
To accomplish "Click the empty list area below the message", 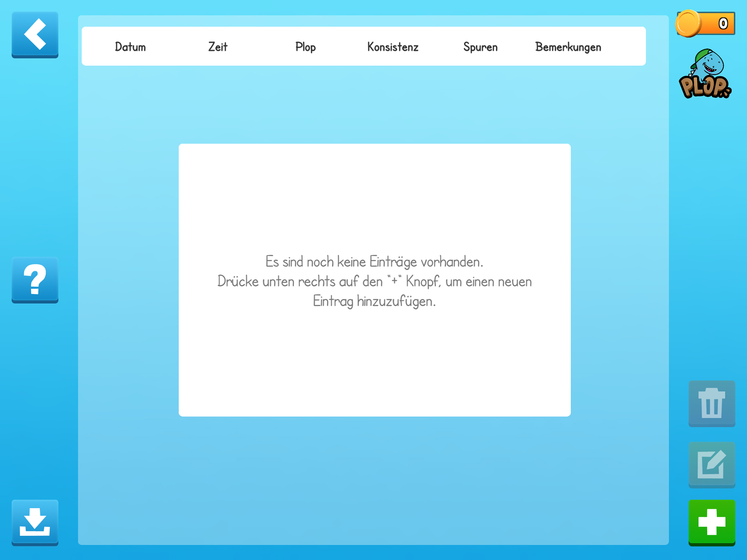I will tap(373, 480).
